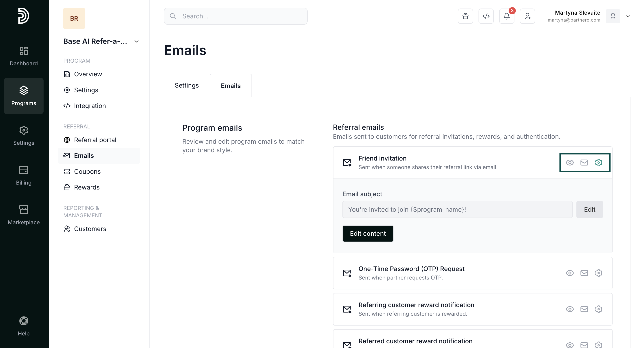Open the user account menu chevron
The width and height of the screenshot is (644, 348).
pyautogui.click(x=628, y=16)
